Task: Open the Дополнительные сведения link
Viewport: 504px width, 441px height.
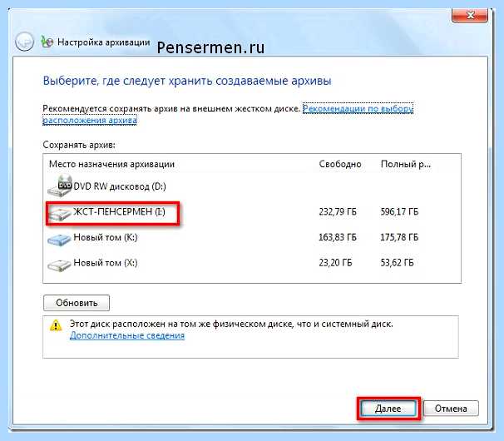Action: [x=127, y=335]
